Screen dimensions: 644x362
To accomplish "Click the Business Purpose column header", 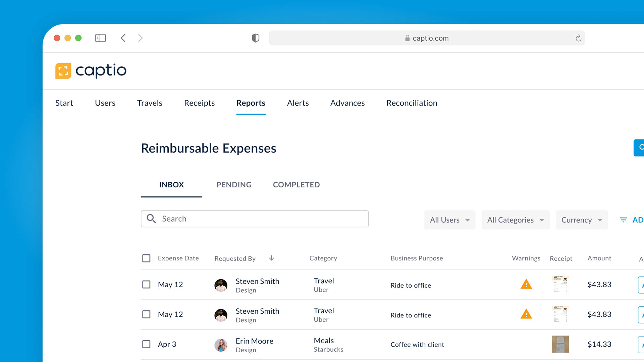I will click(417, 258).
